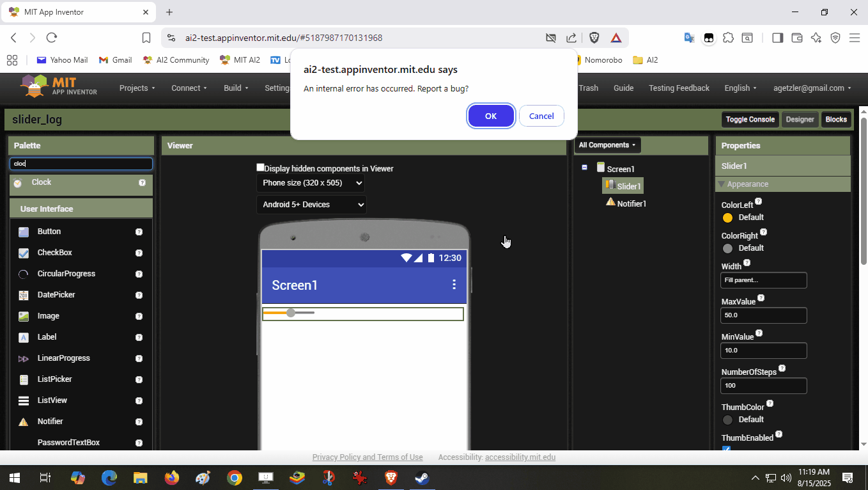Click Cancel in the error dialog
The width and height of the screenshot is (868, 490).
541,116
